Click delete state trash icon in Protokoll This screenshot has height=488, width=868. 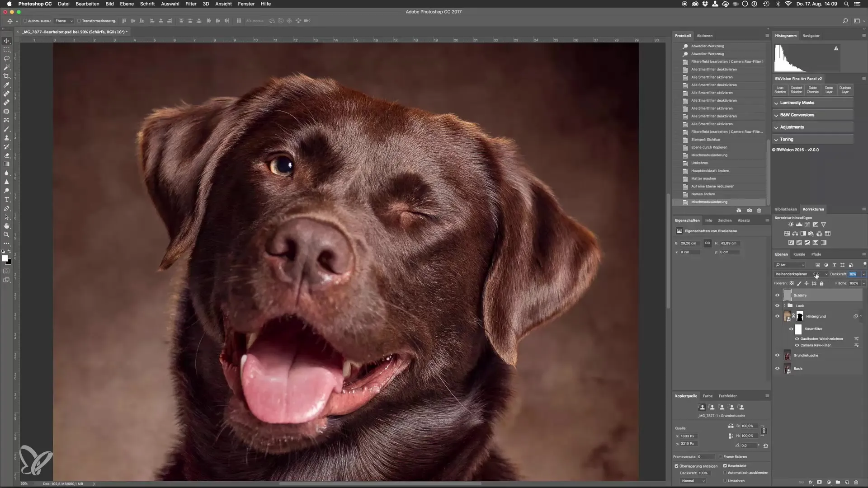pyautogui.click(x=759, y=211)
